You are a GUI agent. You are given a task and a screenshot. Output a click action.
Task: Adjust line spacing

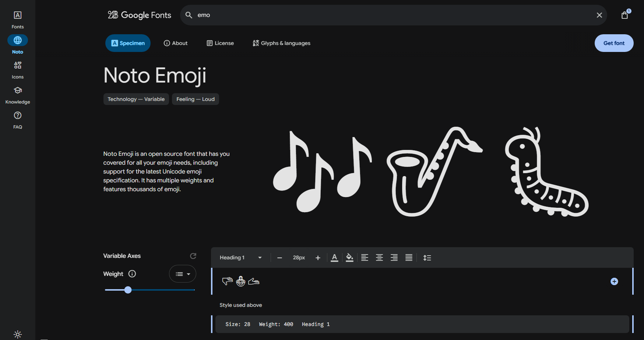[427, 257]
